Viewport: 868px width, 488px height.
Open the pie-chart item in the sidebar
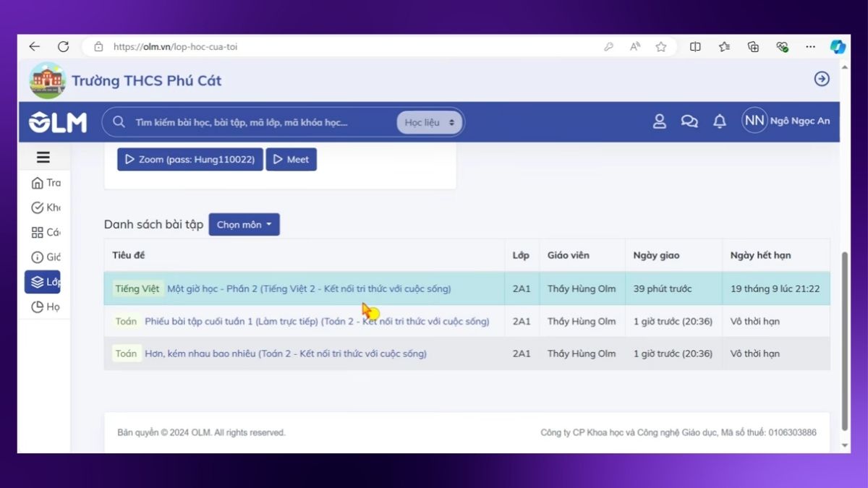pos(46,307)
